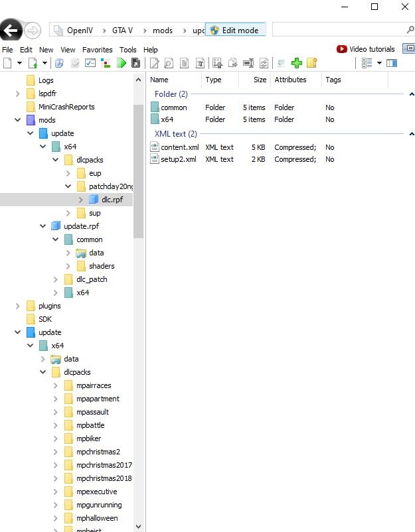Click the replace refresh toolbar icon
The image size is (415, 532).
pyautogui.click(x=264, y=63)
